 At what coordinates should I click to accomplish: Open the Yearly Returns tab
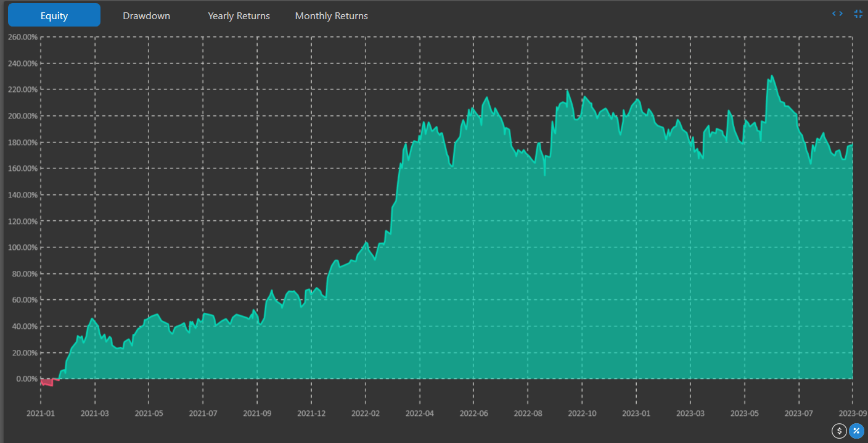tap(239, 15)
